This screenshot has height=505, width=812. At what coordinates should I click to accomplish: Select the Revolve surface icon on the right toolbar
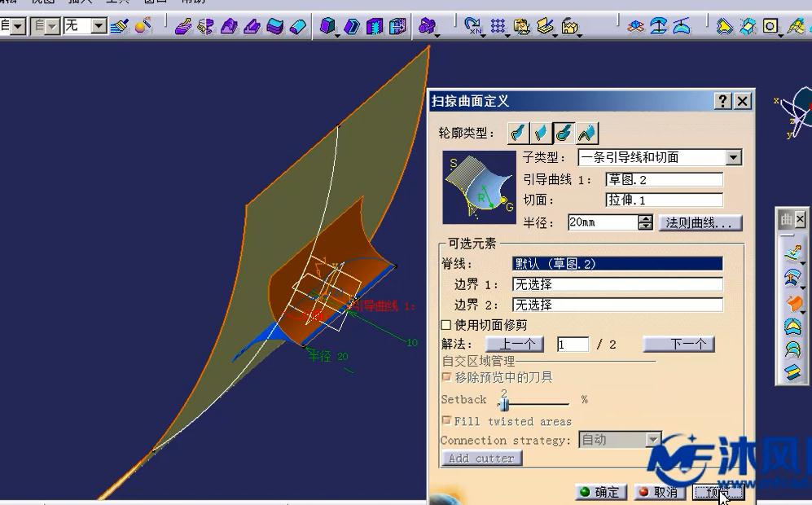(x=793, y=277)
